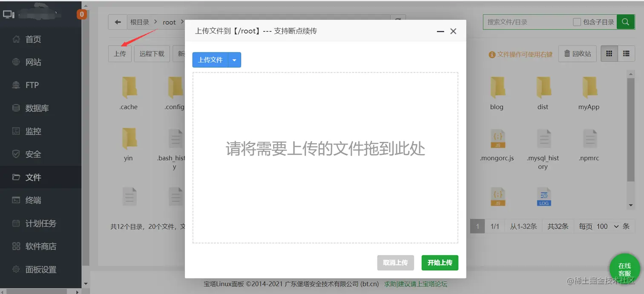Viewport: 644px width, 294px height.
Task: Click the 上传 toolbar button
Action: [x=120, y=54]
